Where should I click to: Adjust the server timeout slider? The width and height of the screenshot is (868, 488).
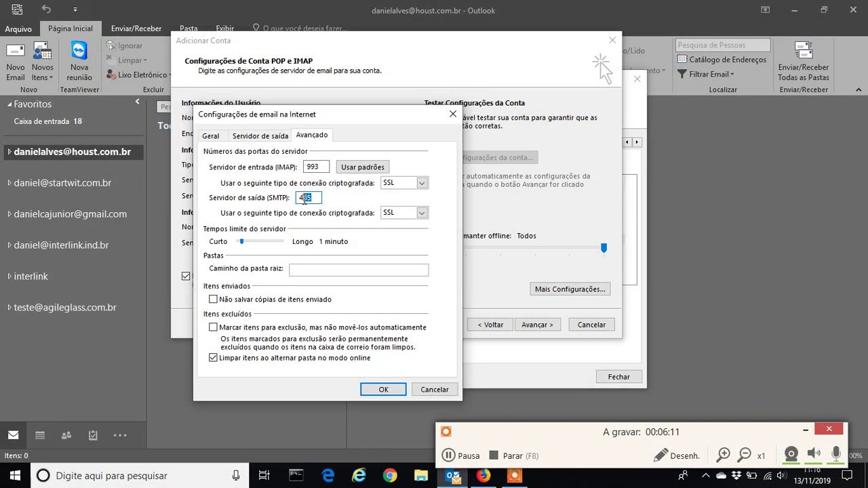coord(241,241)
